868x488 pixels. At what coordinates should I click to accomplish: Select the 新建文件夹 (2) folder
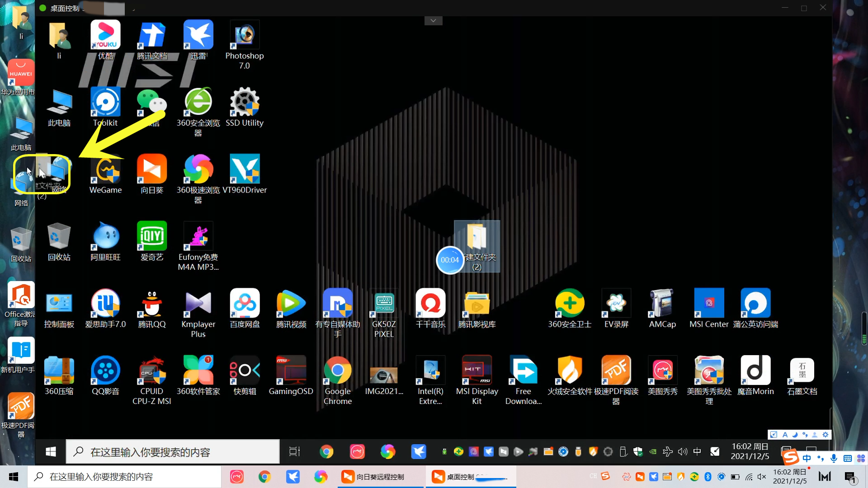477,246
